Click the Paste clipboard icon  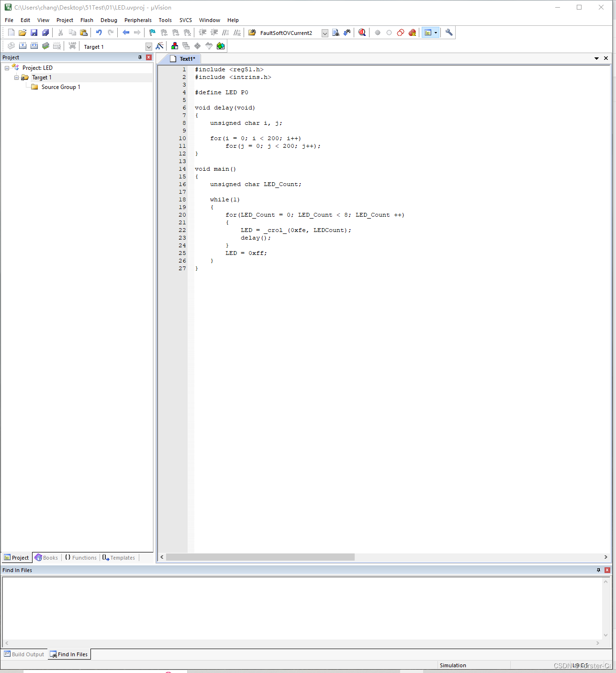[x=84, y=33]
